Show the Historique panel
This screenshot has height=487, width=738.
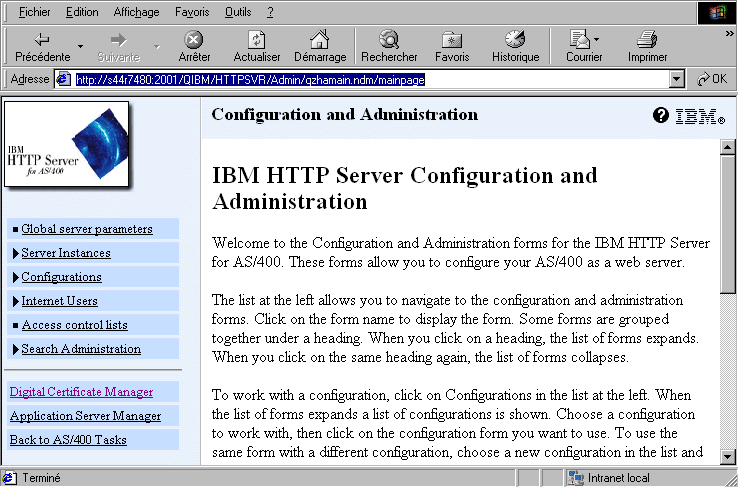(515, 47)
